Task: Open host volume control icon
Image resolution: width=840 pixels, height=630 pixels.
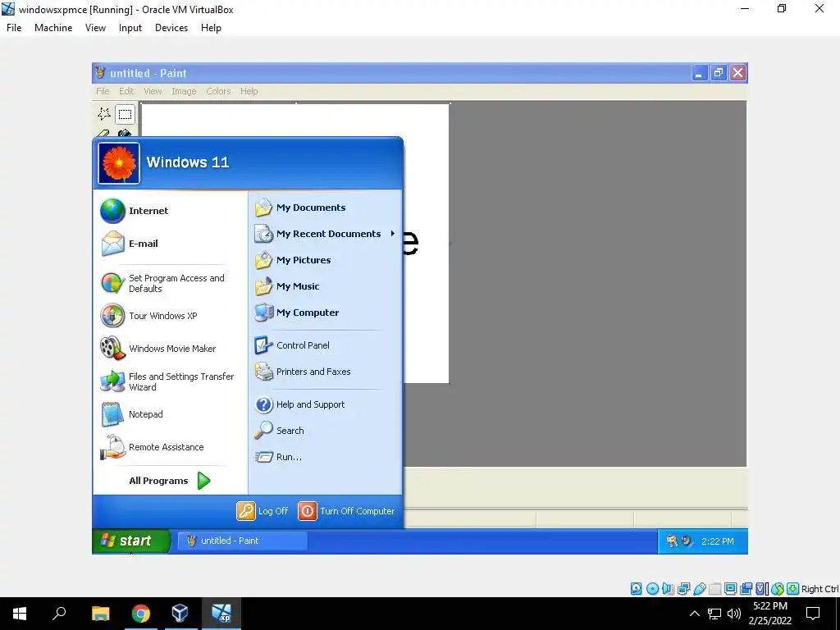Action: [x=734, y=614]
